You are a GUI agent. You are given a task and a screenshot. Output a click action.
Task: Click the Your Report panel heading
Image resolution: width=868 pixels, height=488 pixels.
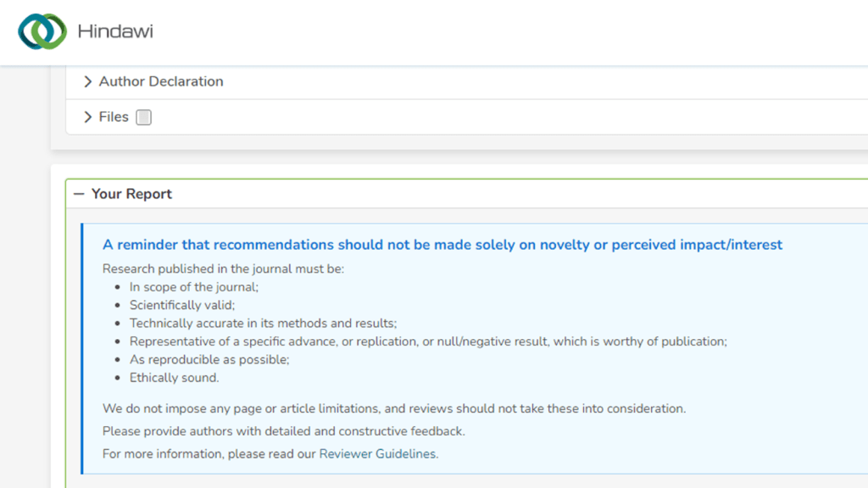pos(131,194)
